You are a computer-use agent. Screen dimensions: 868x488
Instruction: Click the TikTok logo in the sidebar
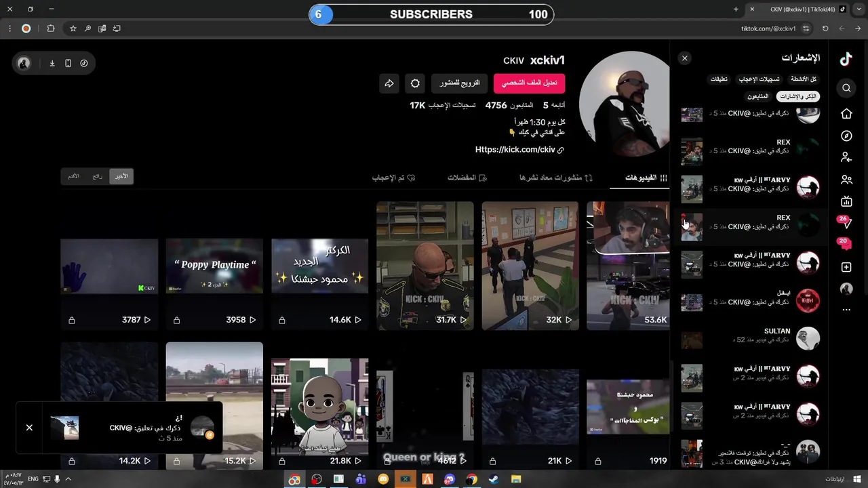click(846, 59)
